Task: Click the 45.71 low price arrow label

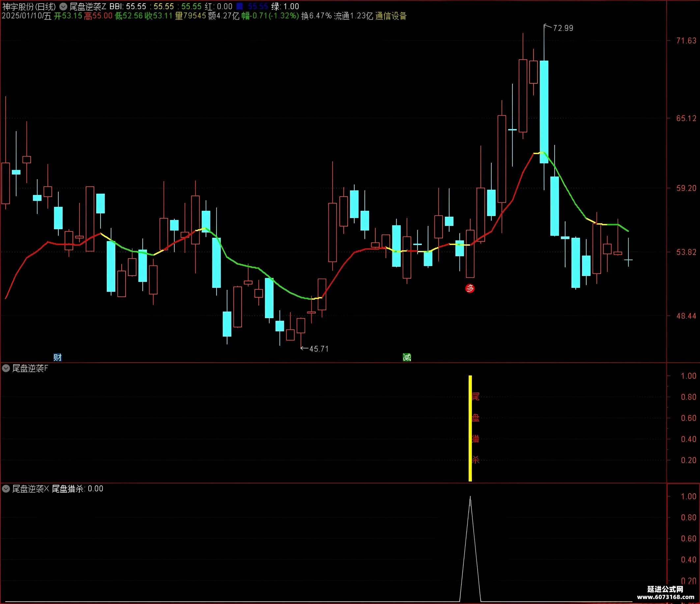Action: point(318,349)
